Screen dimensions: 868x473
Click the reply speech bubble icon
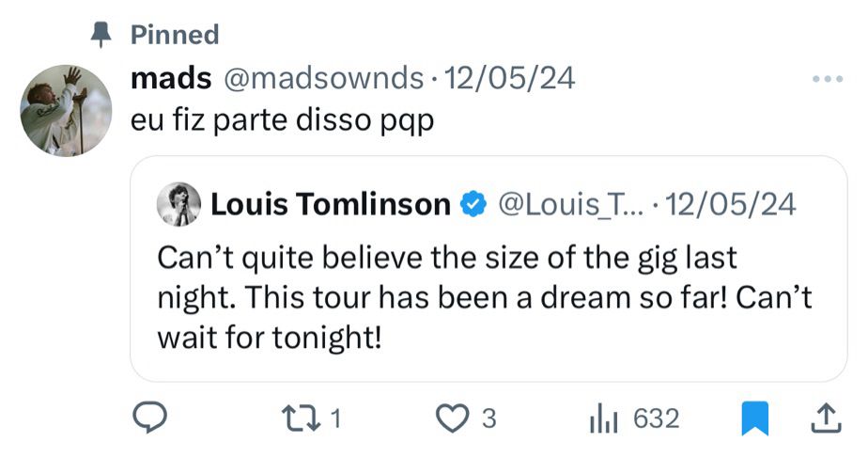[x=147, y=418]
